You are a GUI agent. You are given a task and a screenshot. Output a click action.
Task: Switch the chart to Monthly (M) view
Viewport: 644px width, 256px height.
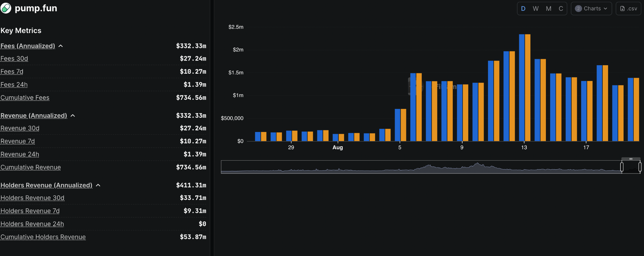point(549,9)
